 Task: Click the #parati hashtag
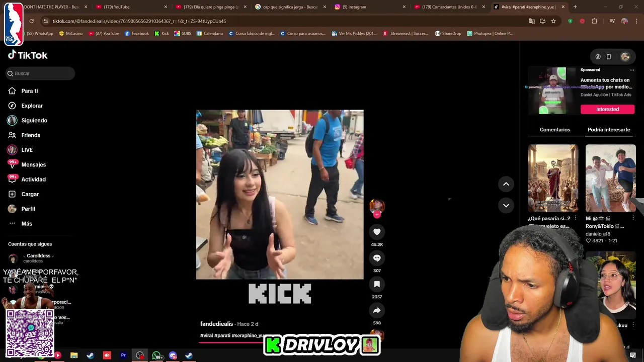[222, 335]
